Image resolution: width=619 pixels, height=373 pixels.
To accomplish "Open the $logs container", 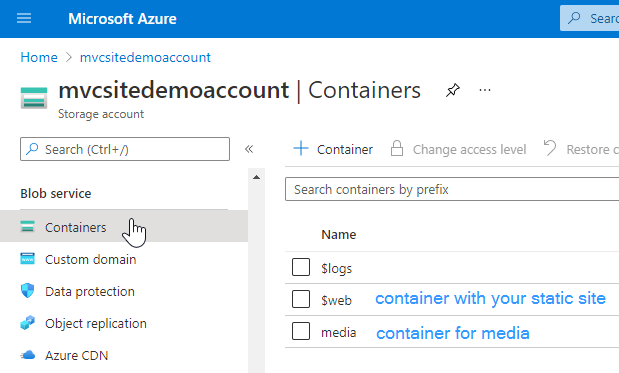I will 336,268.
